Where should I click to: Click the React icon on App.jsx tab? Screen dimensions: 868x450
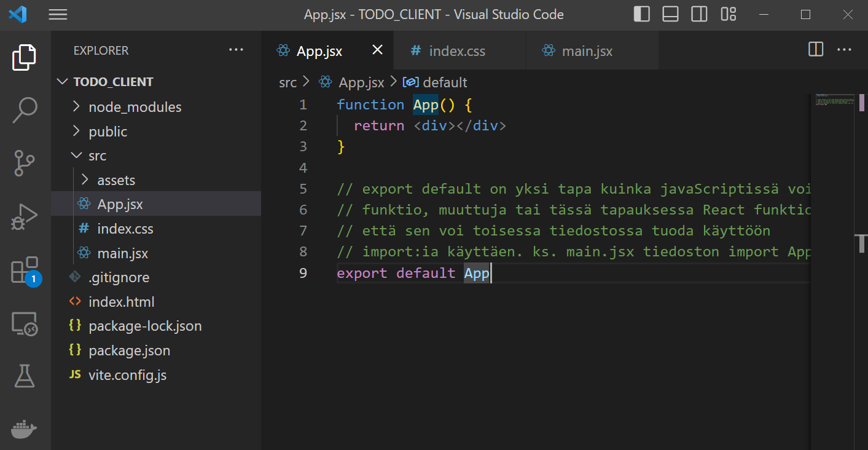[283, 50]
